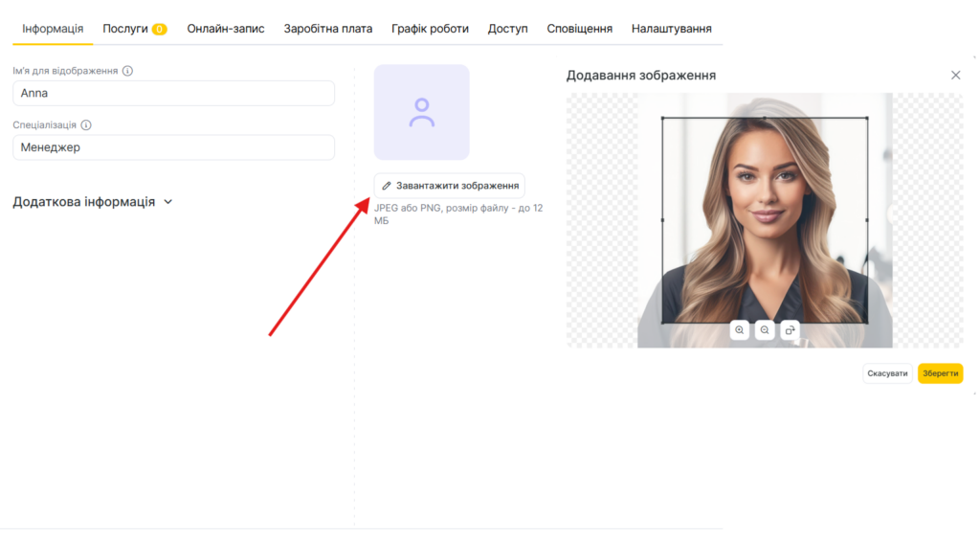
Task: Expand the Додаткова інформація section
Action: (x=93, y=202)
